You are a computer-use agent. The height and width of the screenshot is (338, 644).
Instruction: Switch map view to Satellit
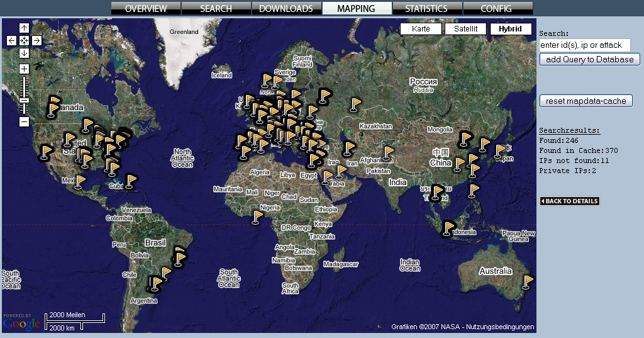465,29
